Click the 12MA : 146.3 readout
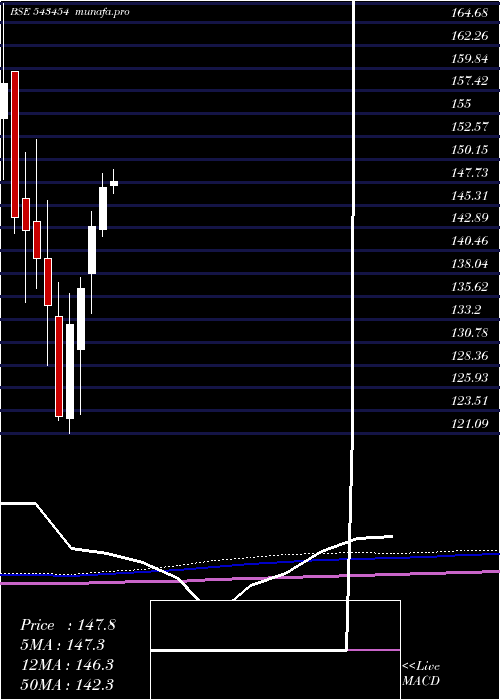 click(x=67, y=665)
